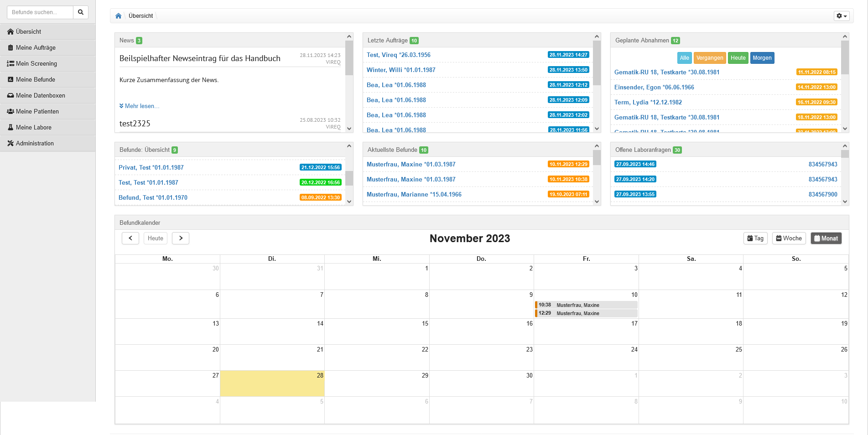Click the search magnifier icon button
The width and height of the screenshot is (868, 435).
[x=81, y=12]
